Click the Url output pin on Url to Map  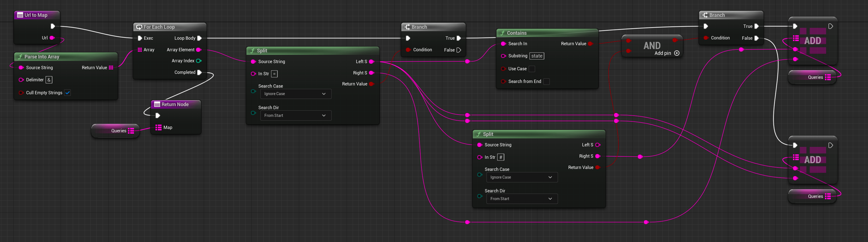[52, 38]
